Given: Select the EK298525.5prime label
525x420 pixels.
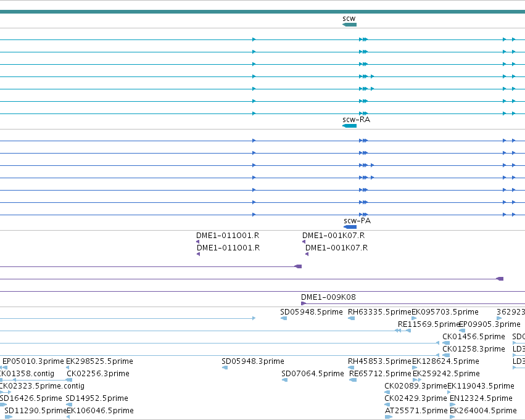Looking at the screenshot, I should pos(99,361).
